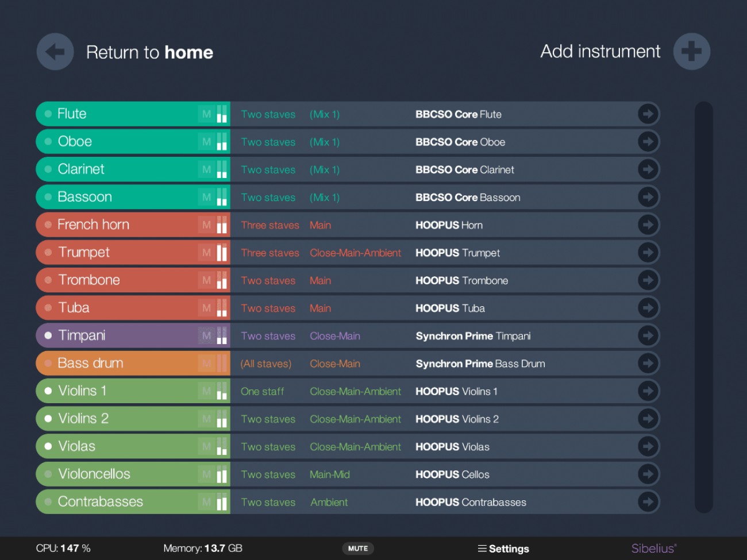
Task: Click Return to home
Action: (x=149, y=52)
